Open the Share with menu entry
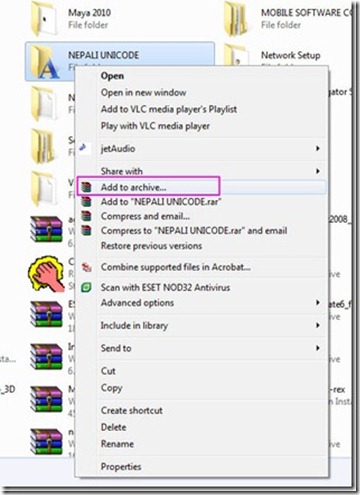The image size is (360, 495). tap(122, 171)
